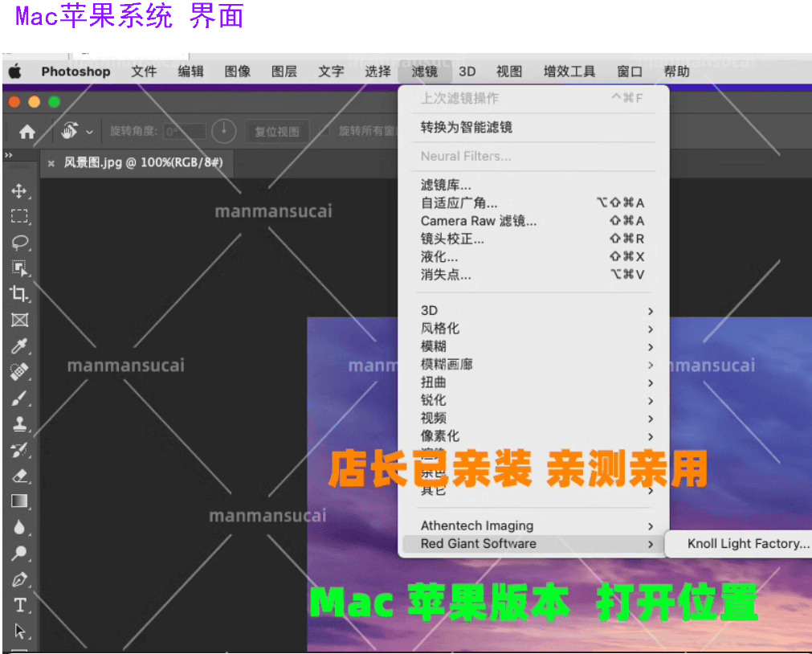
Task: Open Knoll Light Factory plugin
Action: [749, 544]
